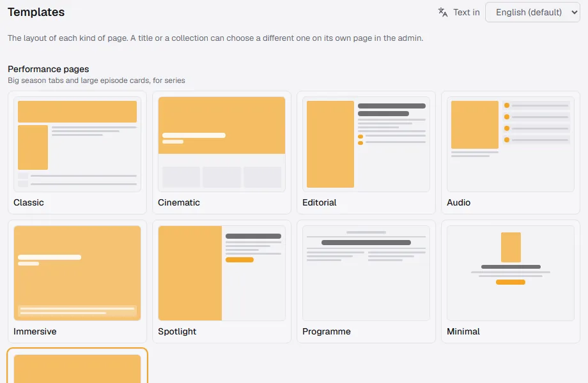The height and width of the screenshot is (383, 588).
Task: Click the Programme label text
Action: [x=326, y=331]
